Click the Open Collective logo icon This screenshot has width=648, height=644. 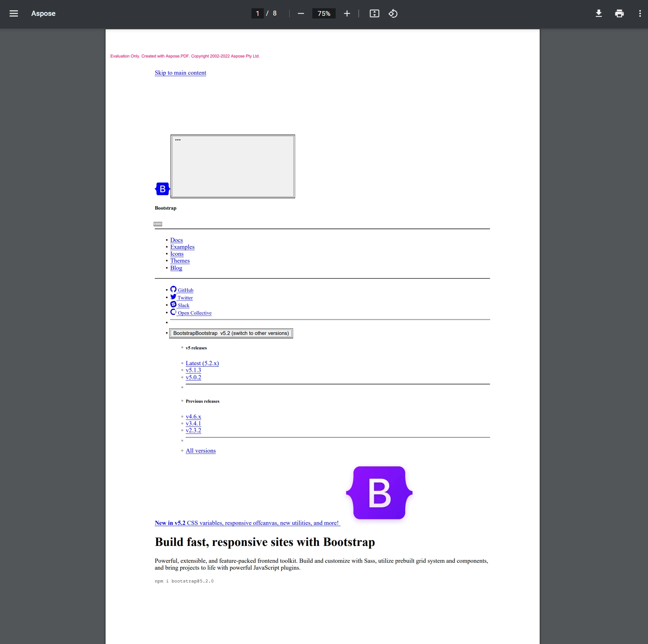point(173,312)
